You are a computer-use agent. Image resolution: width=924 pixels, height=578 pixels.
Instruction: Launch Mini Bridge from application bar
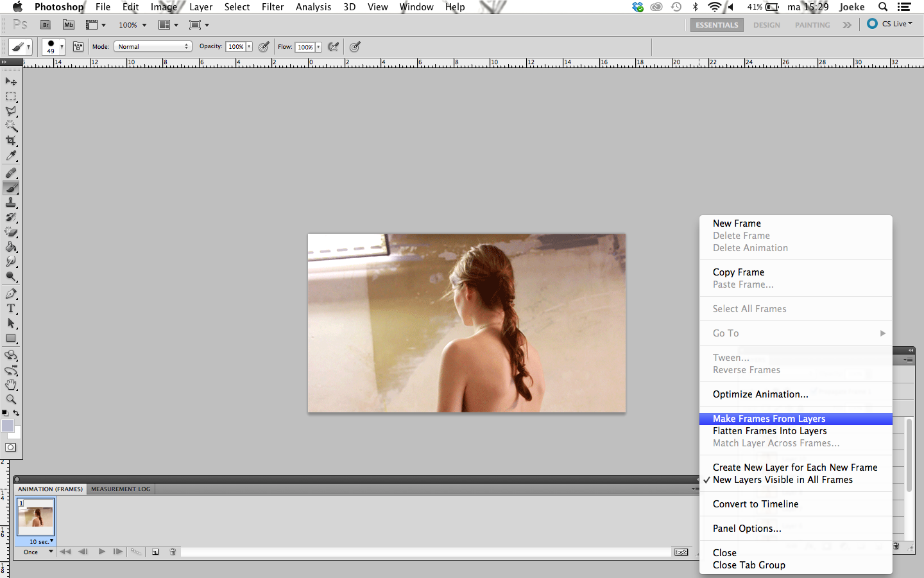[x=69, y=25]
